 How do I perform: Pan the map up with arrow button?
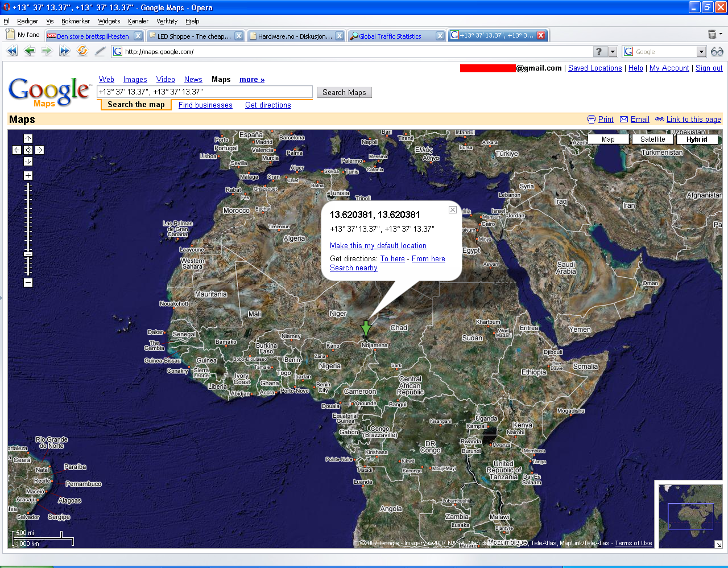(28, 139)
